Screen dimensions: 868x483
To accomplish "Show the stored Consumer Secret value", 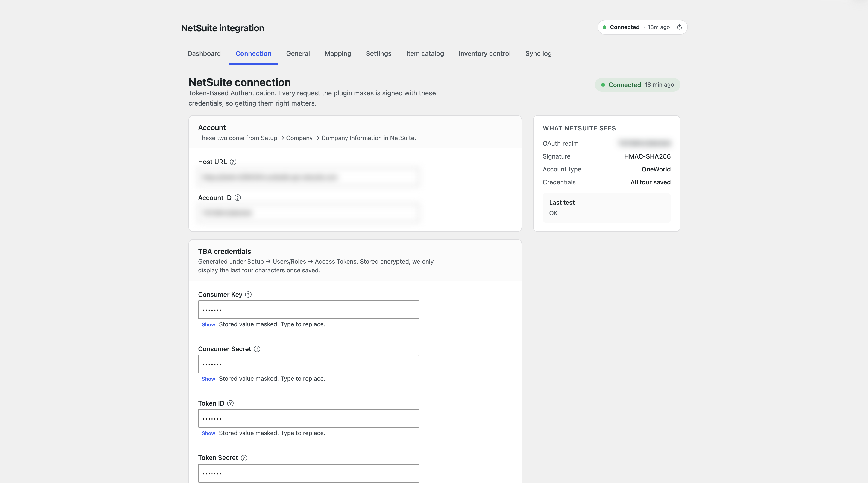I will click(x=208, y=379).
